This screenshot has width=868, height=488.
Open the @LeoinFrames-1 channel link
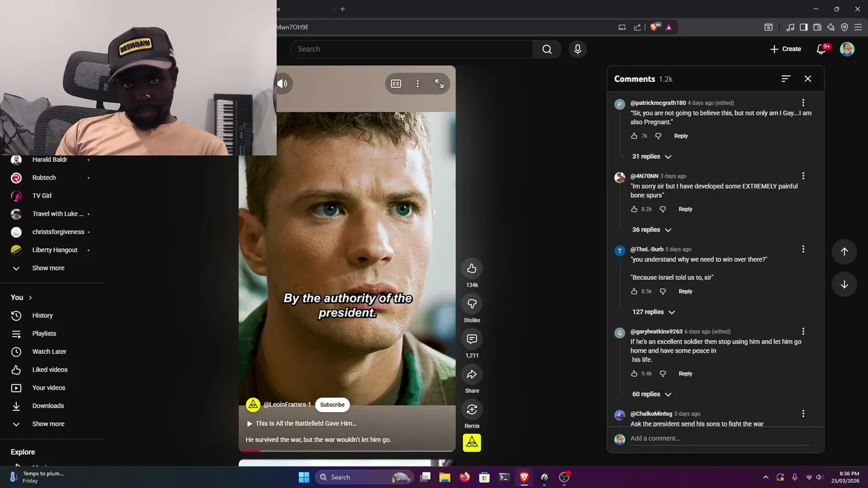click(287, 405)
